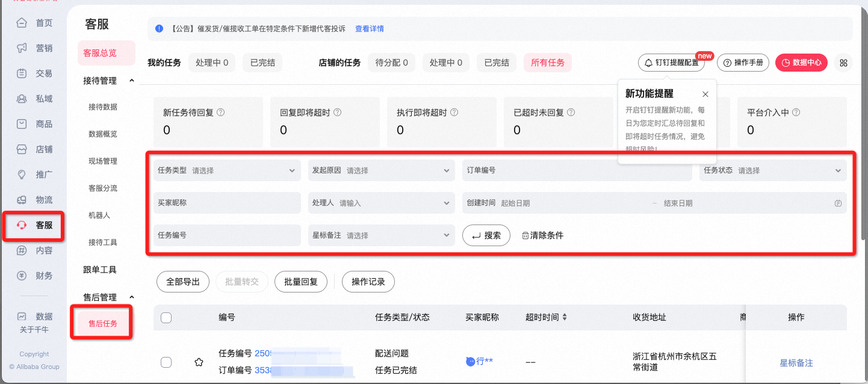Open calendar icon in 创建时间 field
868x384 pixels.
coord(838,203)
